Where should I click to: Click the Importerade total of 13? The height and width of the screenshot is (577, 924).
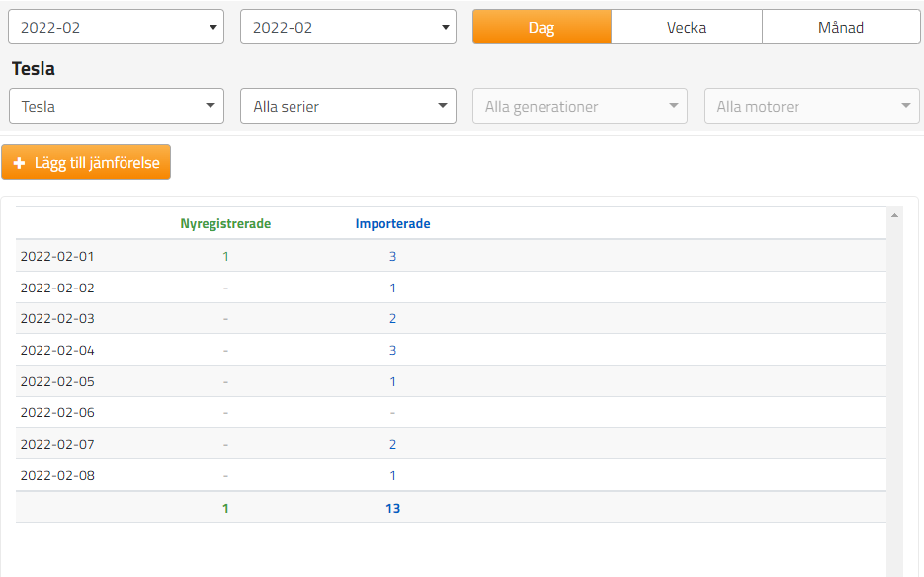click(392, 509)
